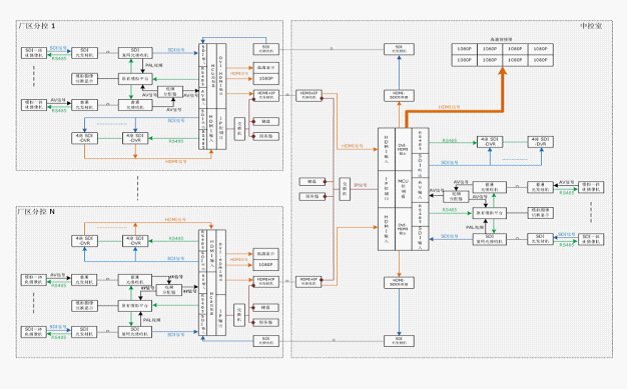The width and height of the screenshot is (627, 389).
Task: Select the upper HDMI-SDI converter box in 中控室
Action: pyautogui.click(x=399, y=96)
